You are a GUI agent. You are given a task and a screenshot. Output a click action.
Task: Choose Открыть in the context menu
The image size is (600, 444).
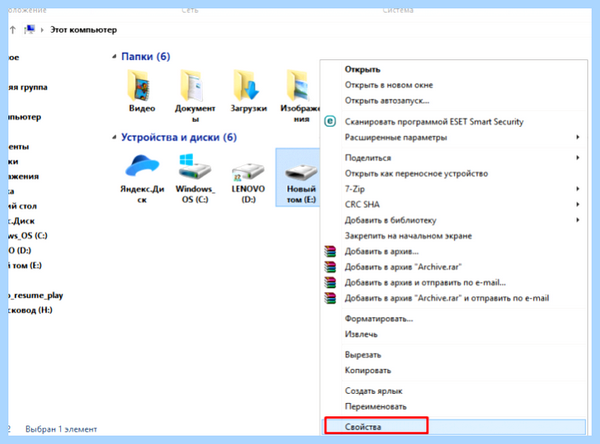point(454,69)
